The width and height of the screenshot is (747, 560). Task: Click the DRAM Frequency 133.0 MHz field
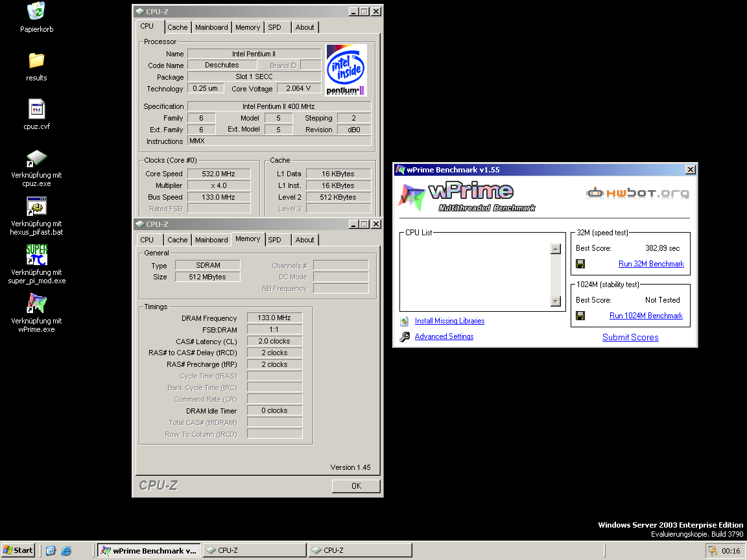274,318
